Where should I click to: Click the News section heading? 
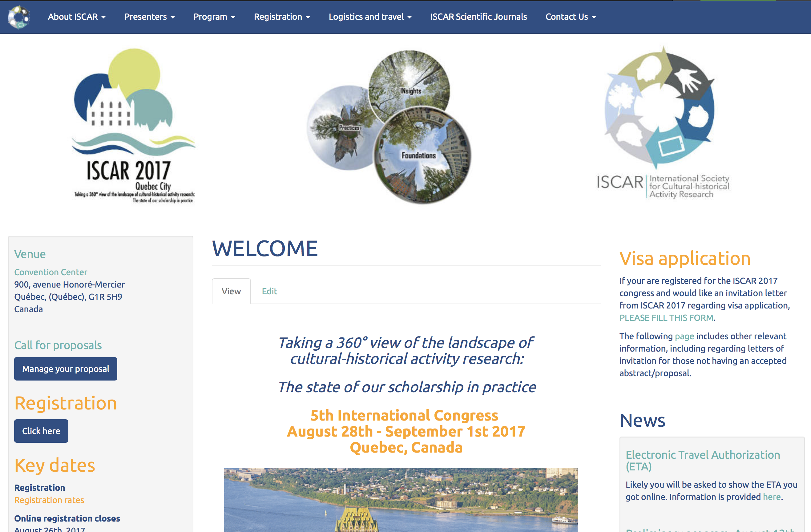coord(642,420)
